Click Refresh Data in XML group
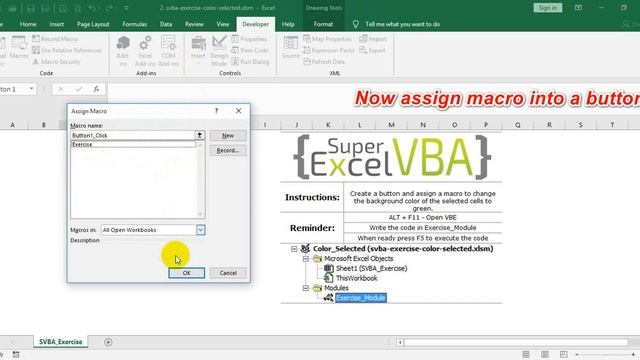640x360 pixels. tap(324, 62)
